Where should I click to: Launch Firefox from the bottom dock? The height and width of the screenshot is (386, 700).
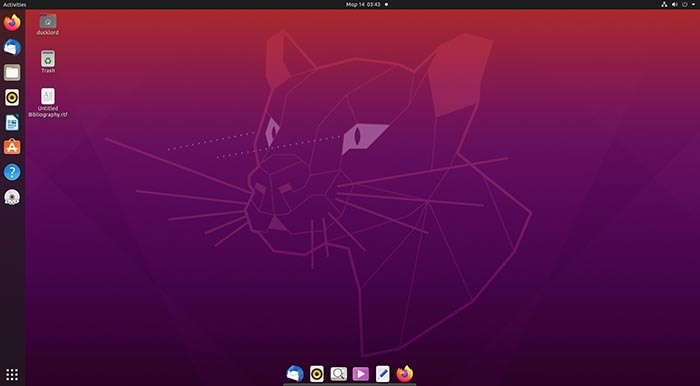404,374
